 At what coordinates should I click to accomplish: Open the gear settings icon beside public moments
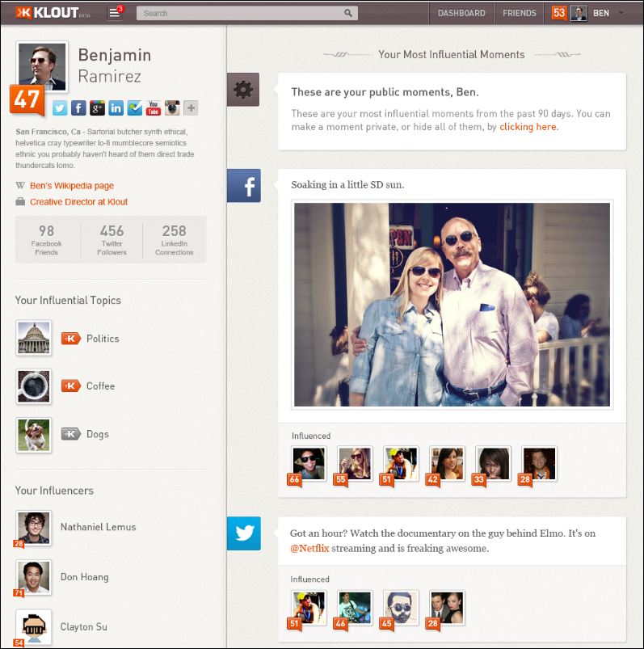(x=242, y=90)
